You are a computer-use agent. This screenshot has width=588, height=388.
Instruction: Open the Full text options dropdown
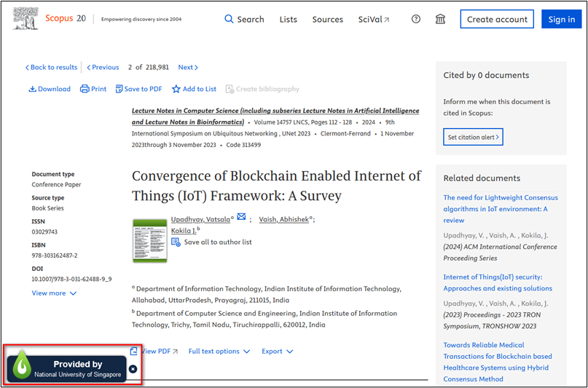point(219,351)
